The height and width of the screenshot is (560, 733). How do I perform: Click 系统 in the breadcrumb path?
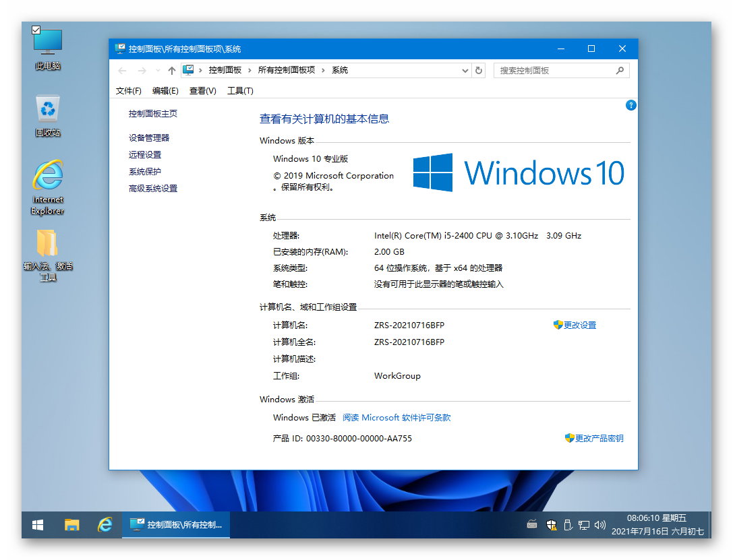click(340, 70)
